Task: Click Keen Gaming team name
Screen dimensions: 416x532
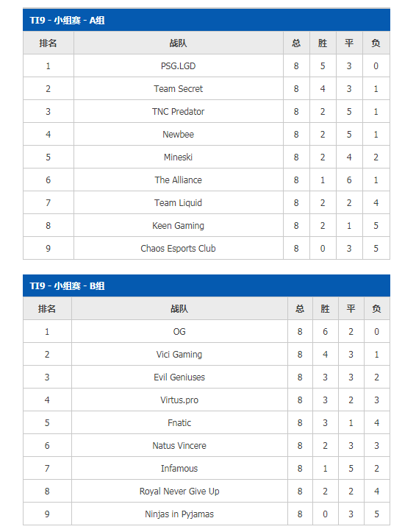Action: (x=178, y=225)
